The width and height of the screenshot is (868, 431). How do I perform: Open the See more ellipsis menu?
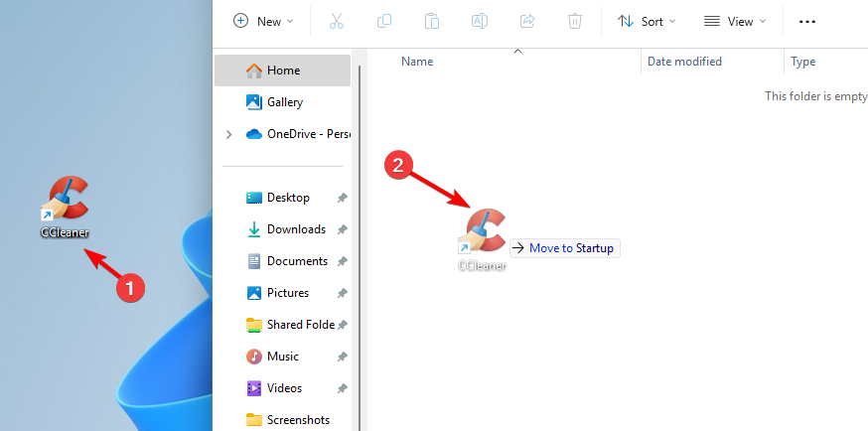pyautogui.click(x=807, y=22)
